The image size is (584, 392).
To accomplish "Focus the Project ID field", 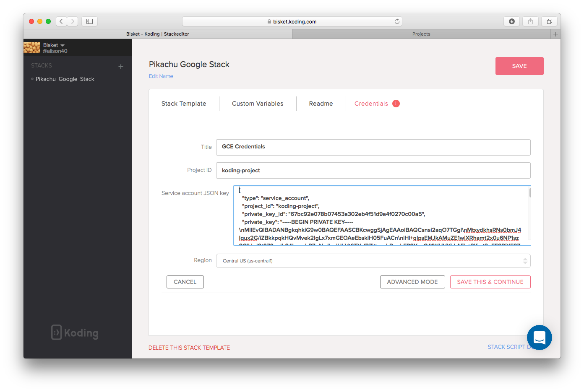I will [x=373, y=170].
